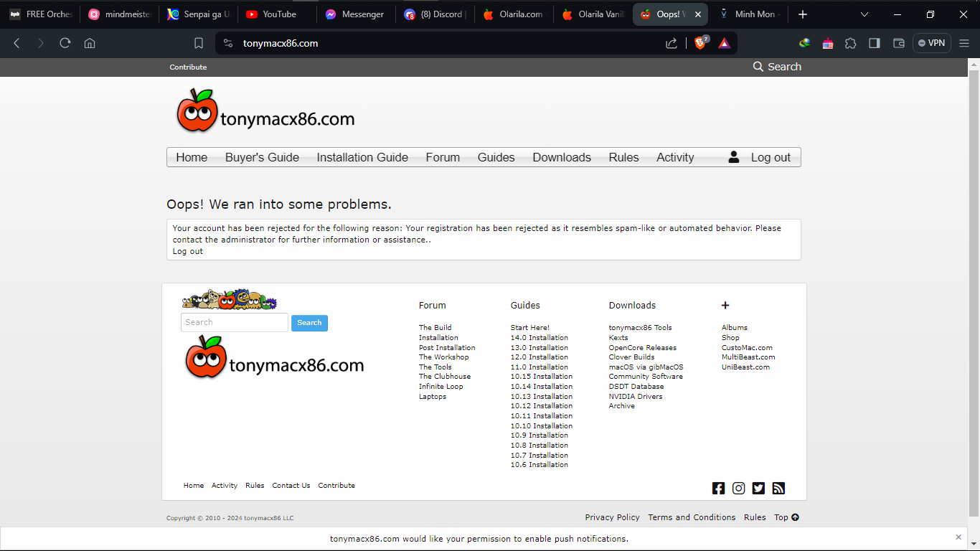Toggle the browser sidebar panel icon
Image resolution: width=980 pixels, height=551 pixels.
click(x=875, y=43)
